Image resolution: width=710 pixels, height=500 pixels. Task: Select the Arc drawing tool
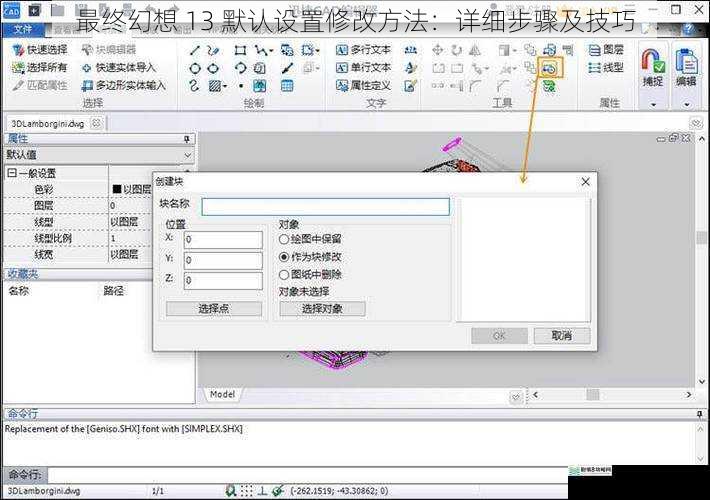click(240, 68)
